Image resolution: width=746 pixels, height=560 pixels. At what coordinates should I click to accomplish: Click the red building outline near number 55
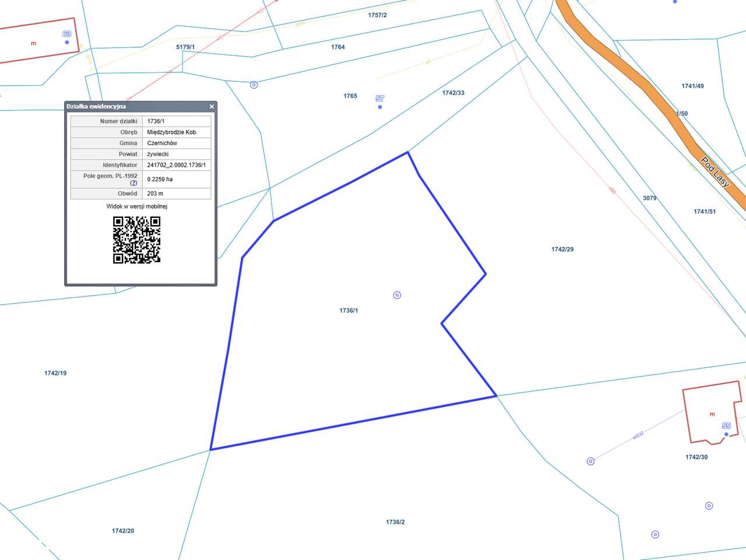tap(712, 413)
